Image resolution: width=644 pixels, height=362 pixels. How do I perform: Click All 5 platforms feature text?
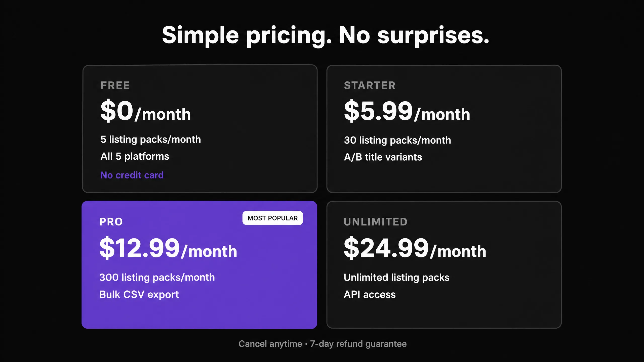(x=135, y=156)
